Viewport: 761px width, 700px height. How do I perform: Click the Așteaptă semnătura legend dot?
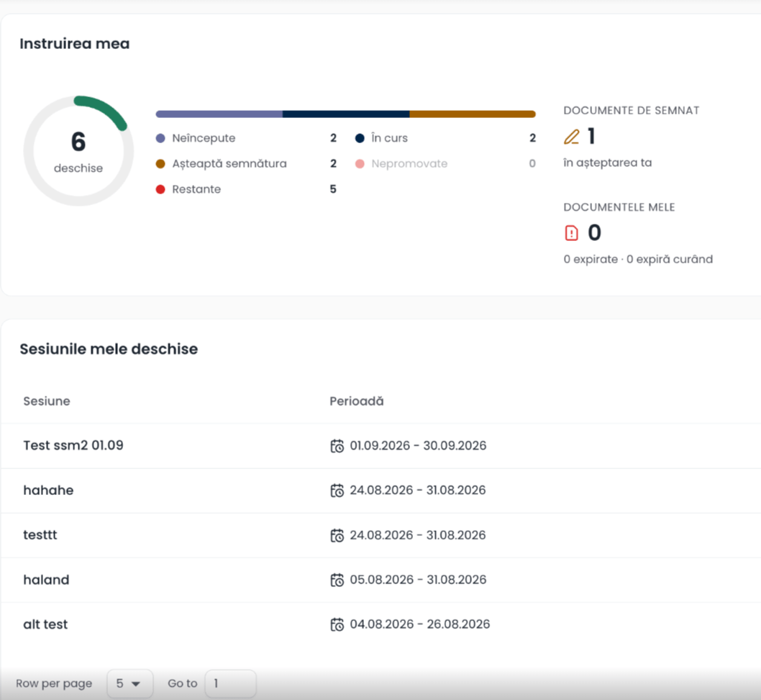[160, 164]
